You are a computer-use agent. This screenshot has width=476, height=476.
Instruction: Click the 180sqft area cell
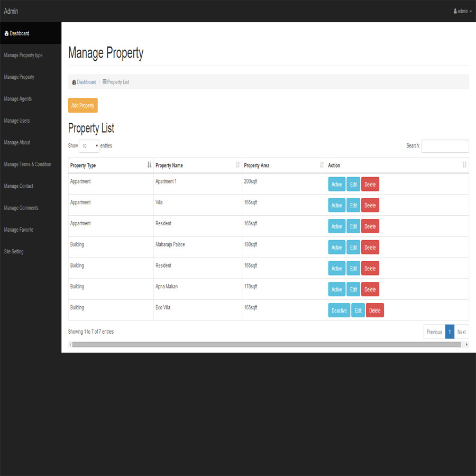[x=284, y=247]
